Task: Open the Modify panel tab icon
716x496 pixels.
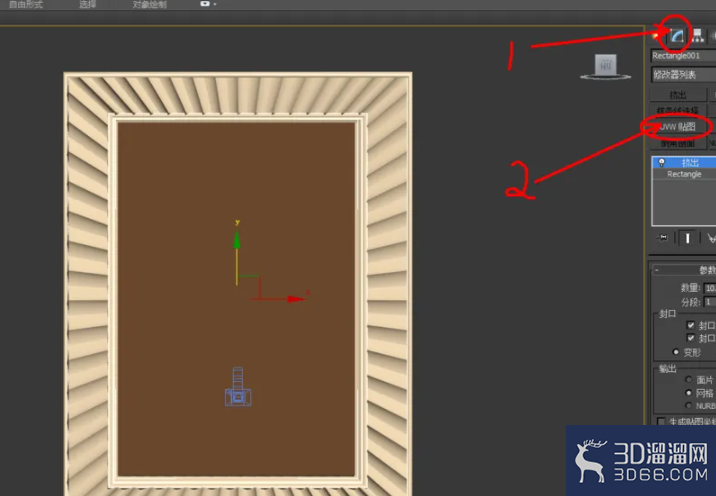Action: (x=677, y=36)
